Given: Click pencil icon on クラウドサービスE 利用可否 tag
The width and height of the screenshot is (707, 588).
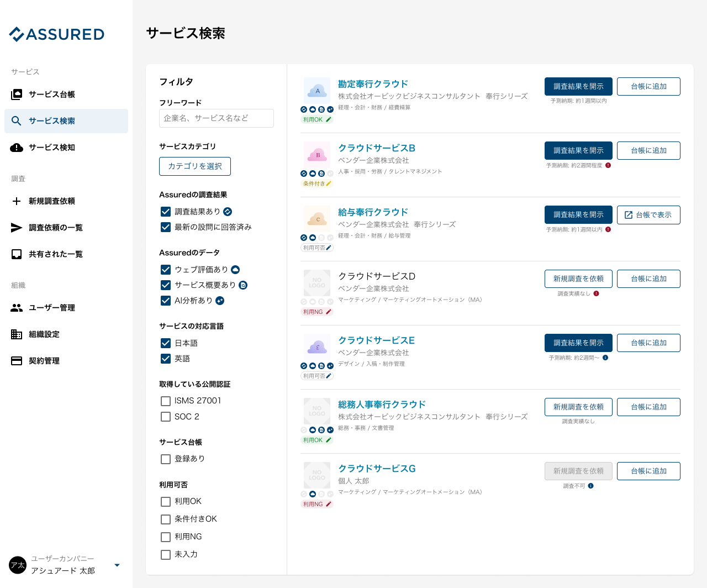Looking at the screenshot, I should [x=329, y=376].
